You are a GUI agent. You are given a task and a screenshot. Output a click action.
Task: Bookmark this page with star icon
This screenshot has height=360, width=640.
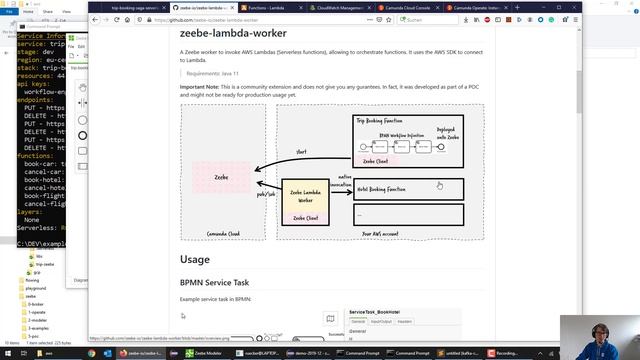[389, 20]
